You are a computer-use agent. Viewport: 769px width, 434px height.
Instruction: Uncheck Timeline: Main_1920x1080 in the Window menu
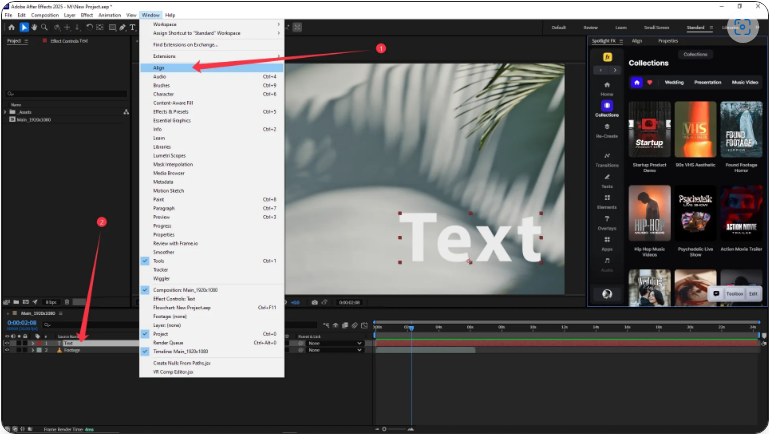pos(211,352)
